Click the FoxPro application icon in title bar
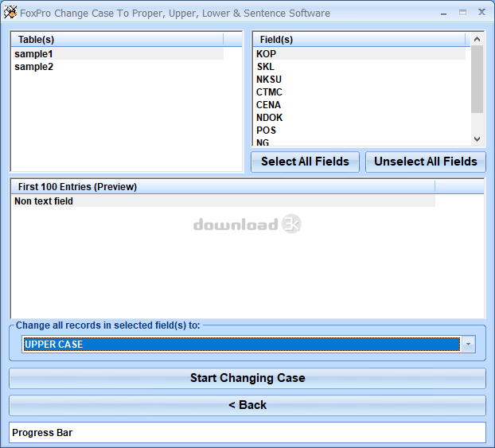Viewport: 495px width, 448px height. point(10,13)
